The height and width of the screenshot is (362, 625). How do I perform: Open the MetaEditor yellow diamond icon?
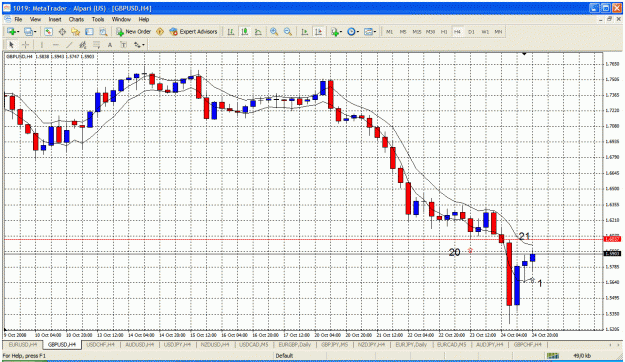(160, 31)
